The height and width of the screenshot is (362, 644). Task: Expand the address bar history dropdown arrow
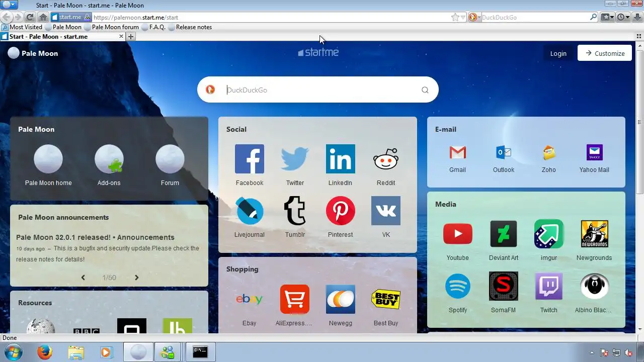(x=462, y=18)
